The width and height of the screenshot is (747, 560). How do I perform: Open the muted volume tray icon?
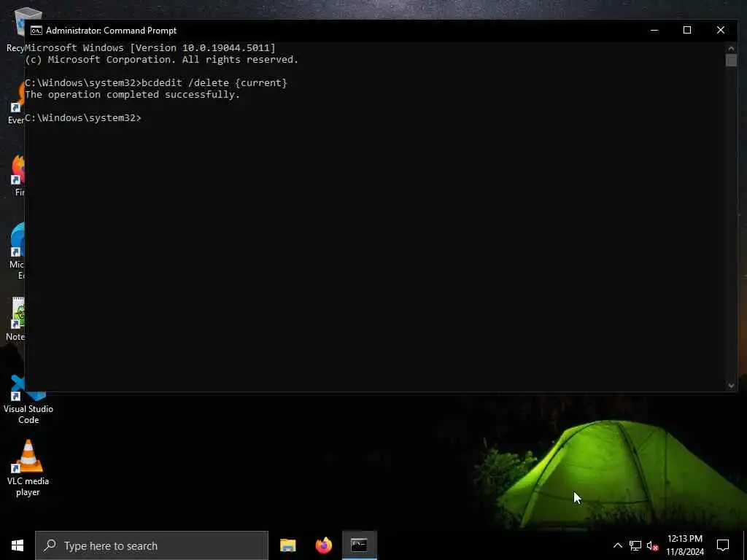tap(652, 545)
